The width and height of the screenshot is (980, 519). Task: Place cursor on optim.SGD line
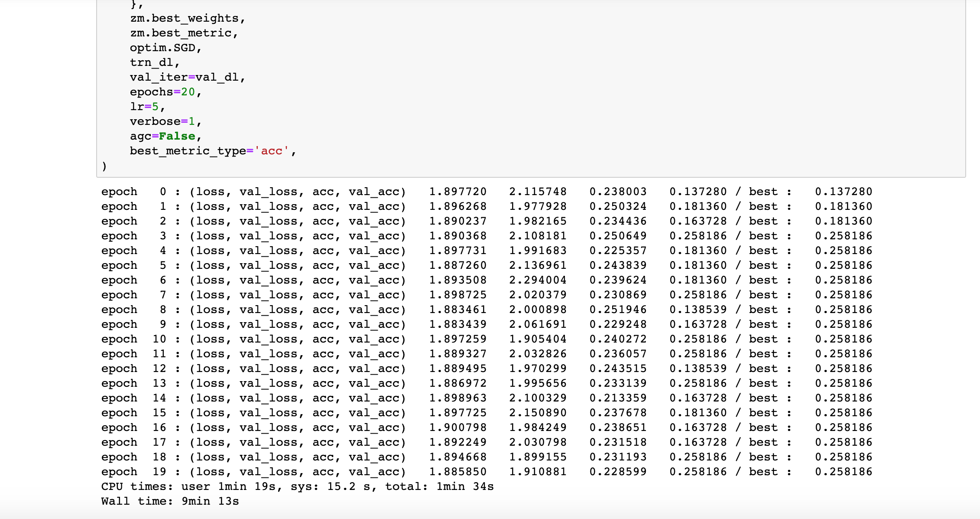point(166,48)
